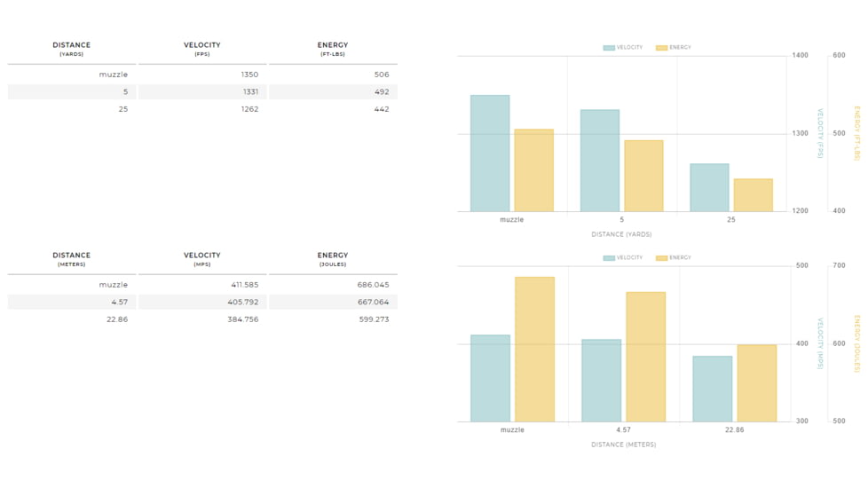Viewport: 868px width, 488px height.
Task: Toggle the Velocity legend in the yards chart
Action: [x=623, y=48]
